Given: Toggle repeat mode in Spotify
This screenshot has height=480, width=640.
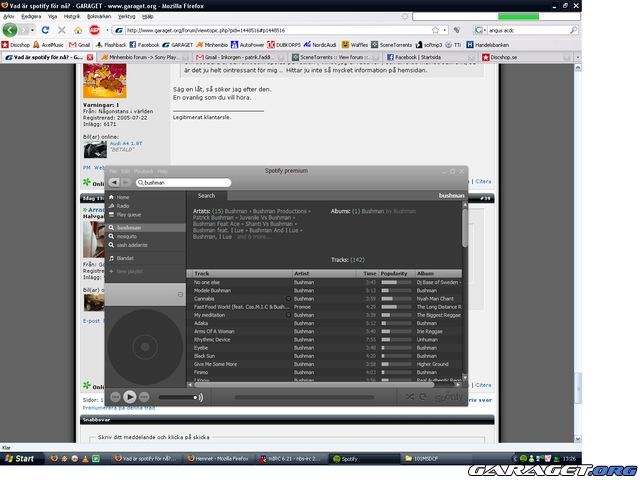Looking at the screenshot, I should (x=424, y=397).
